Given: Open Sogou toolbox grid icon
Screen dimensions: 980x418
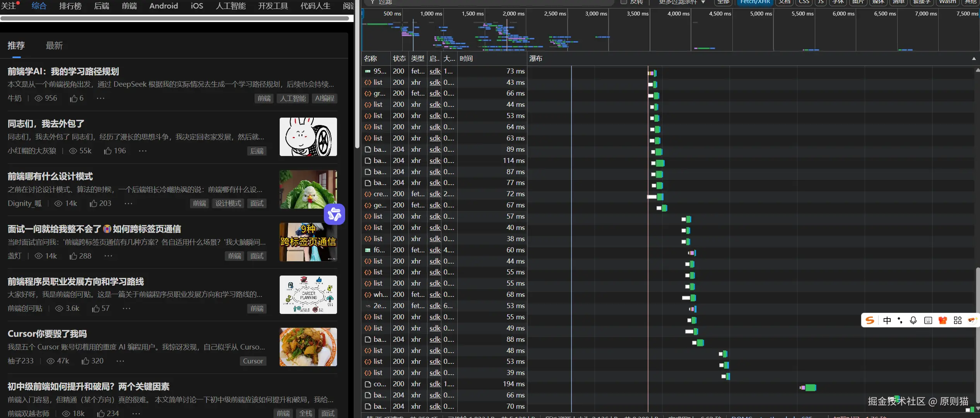Looking at the screenshot, I should point(958,320).
